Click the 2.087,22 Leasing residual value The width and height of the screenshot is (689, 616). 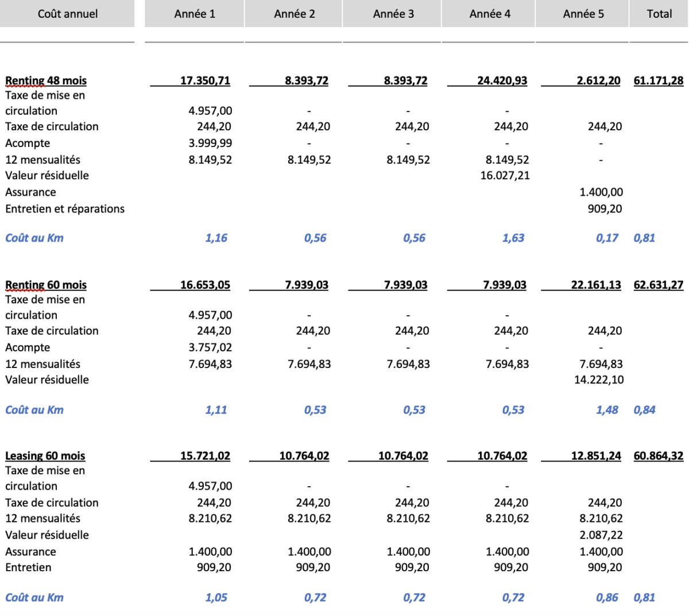tap(601, 534)
